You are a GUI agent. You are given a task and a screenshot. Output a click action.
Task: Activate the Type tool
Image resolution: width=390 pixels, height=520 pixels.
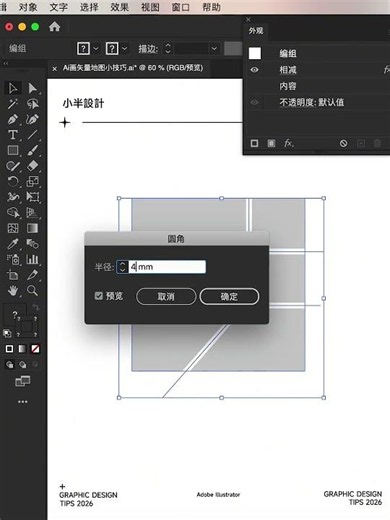[x=13, y=135]
